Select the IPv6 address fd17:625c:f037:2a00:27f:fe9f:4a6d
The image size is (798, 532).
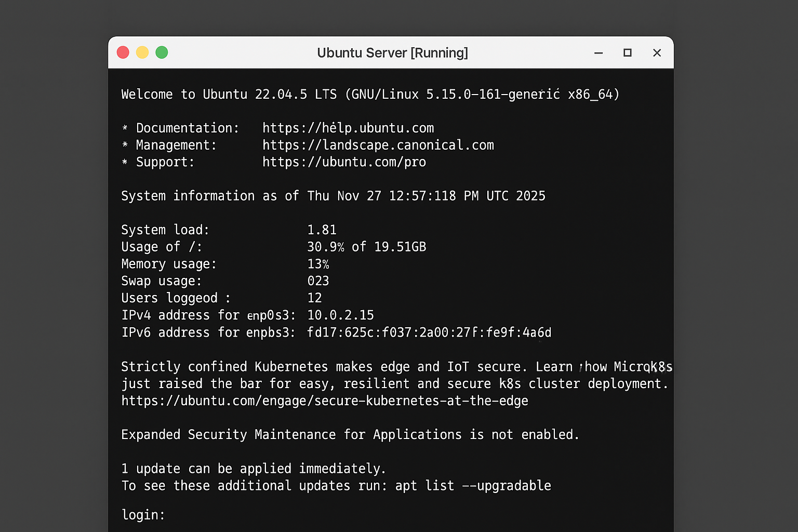(x=429, y=332)
